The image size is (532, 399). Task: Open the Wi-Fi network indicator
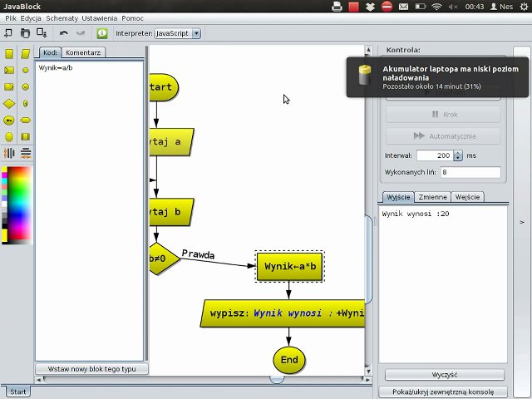[437, 7]
